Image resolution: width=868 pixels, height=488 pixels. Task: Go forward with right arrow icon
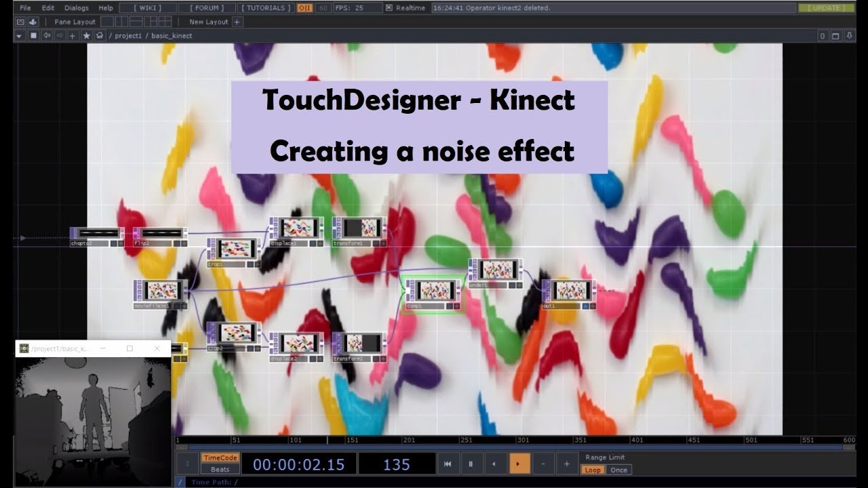60,35
